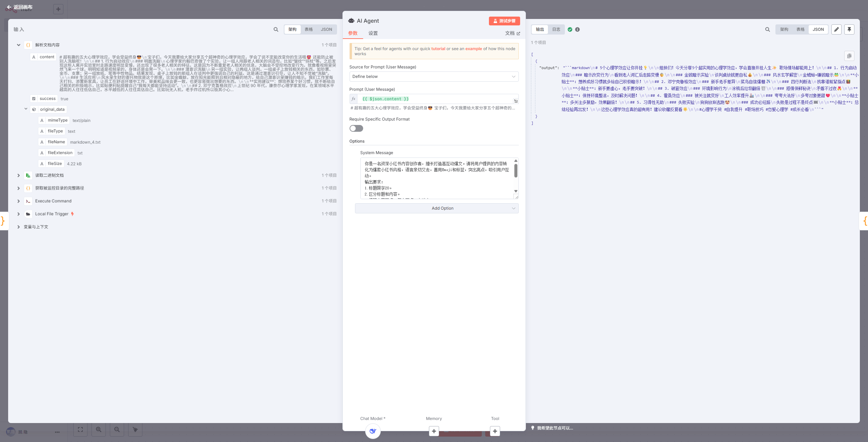Add a Tool node with plus button

click(x=495, y=431)
